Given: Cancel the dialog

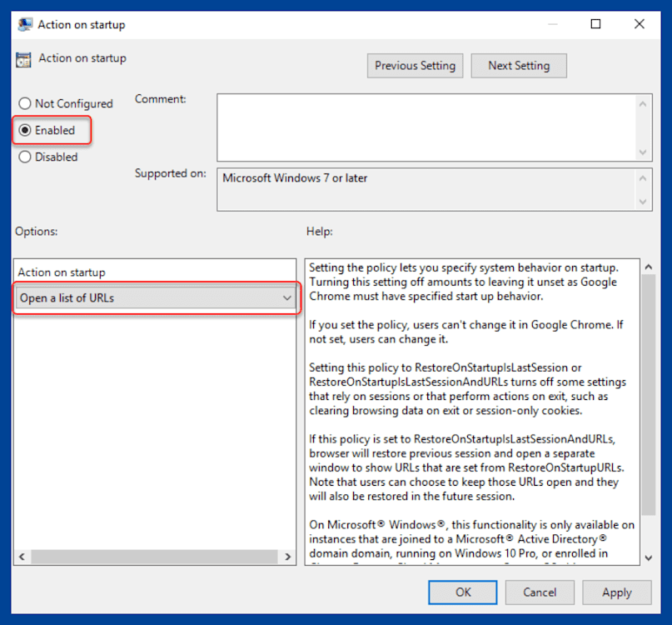Looking at the screenshot, I should coord(540,592).
